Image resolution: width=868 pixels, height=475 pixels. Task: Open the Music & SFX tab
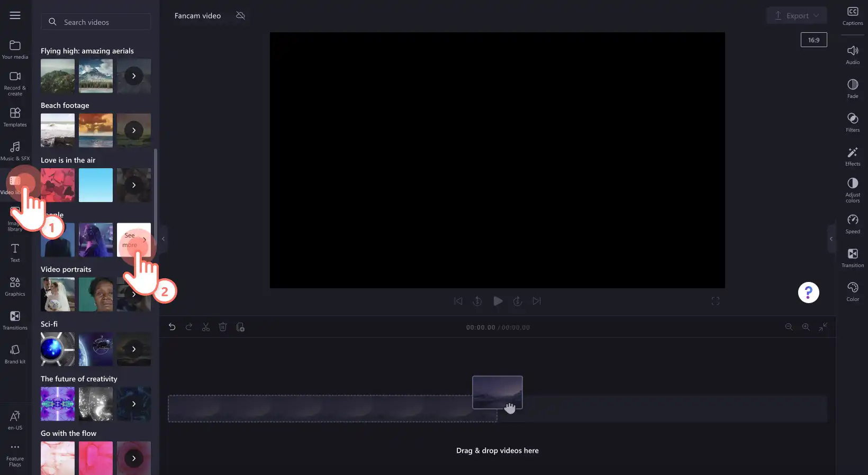(15, 151)
